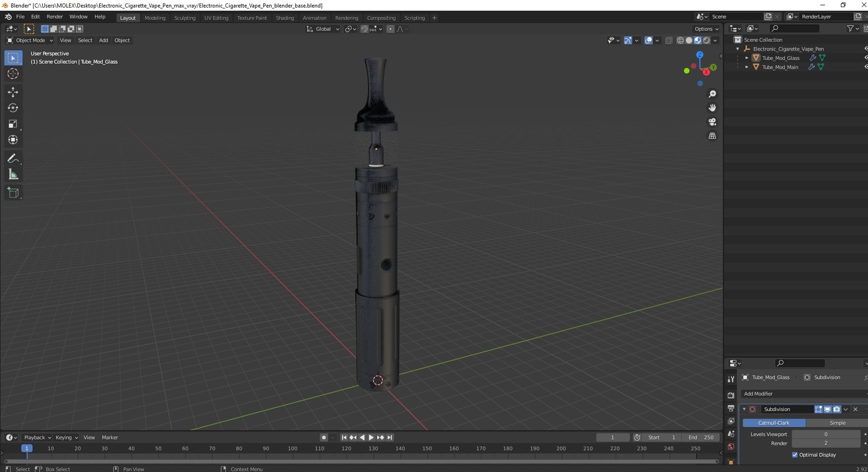The height and width of the screenshot is (472, 868).
Task: Switch to the Modeling workspace tab
Action: pyautogui.click(x=155, y=18)
